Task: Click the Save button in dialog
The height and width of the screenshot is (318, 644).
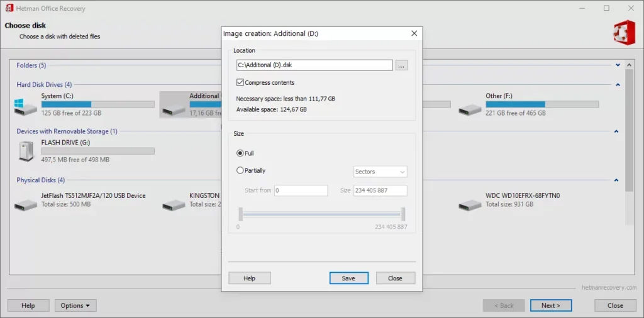Action: pos(348,278)
